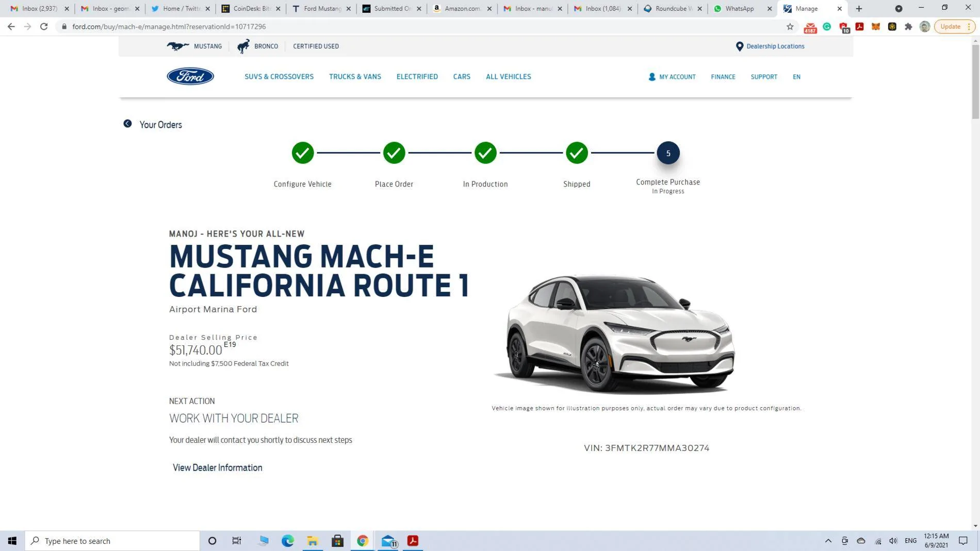Click Dealership Locations link
This screenshot has height=551, width=980.
pos(775,46)
